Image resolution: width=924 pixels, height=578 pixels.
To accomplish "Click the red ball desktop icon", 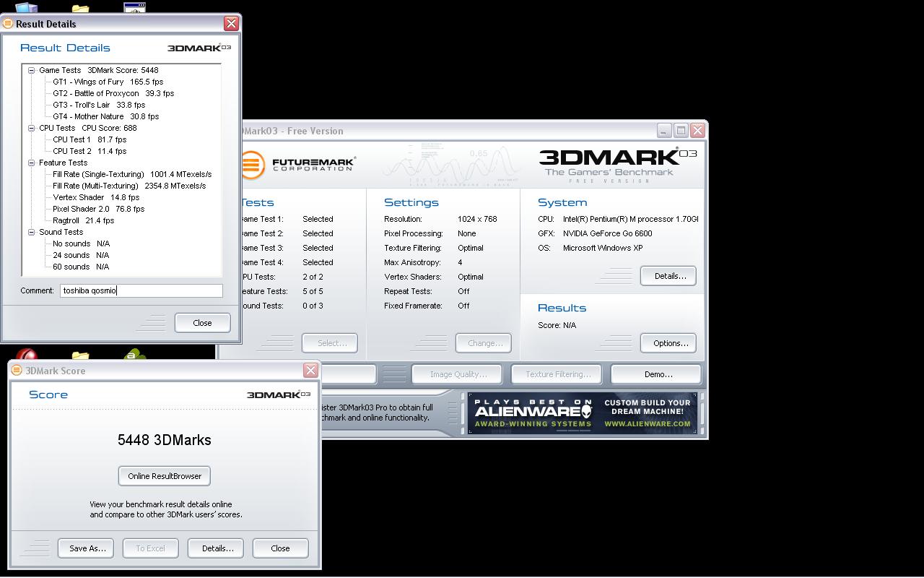I will point(27,355).
